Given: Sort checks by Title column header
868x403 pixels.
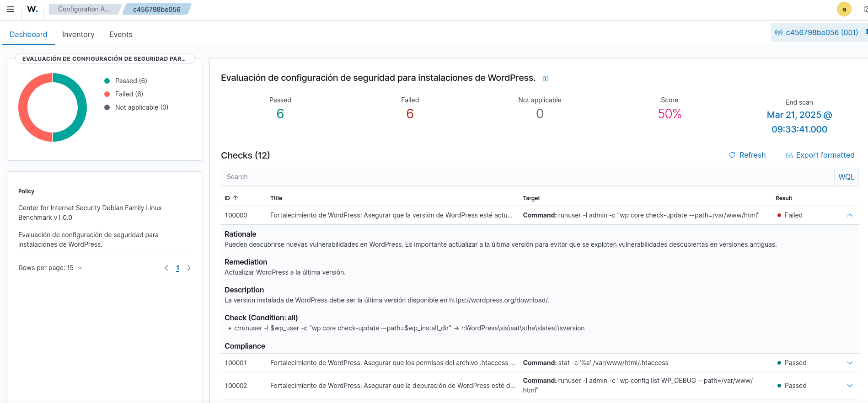Looking at the screenshot, I should click(x=276, y=198).
